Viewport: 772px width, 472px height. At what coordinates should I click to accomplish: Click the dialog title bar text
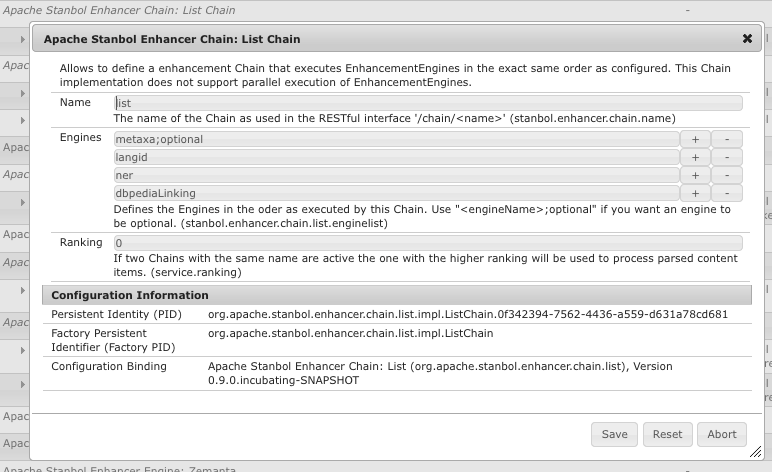click(x=170, y=39)
